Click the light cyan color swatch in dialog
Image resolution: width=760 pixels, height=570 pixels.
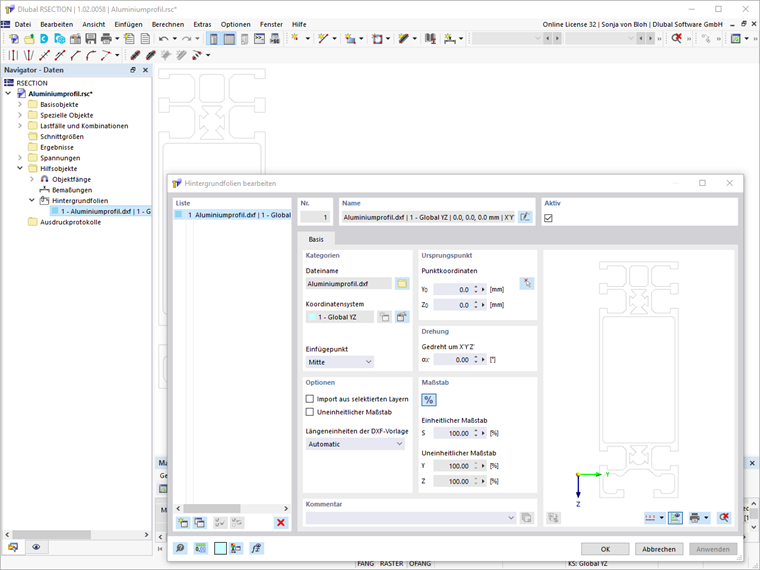point(220,548)
